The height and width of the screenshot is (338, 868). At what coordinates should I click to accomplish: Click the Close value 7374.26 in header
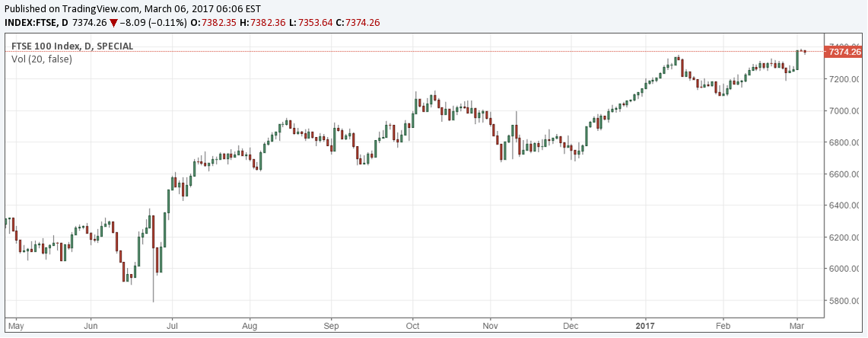pos(362,23)
